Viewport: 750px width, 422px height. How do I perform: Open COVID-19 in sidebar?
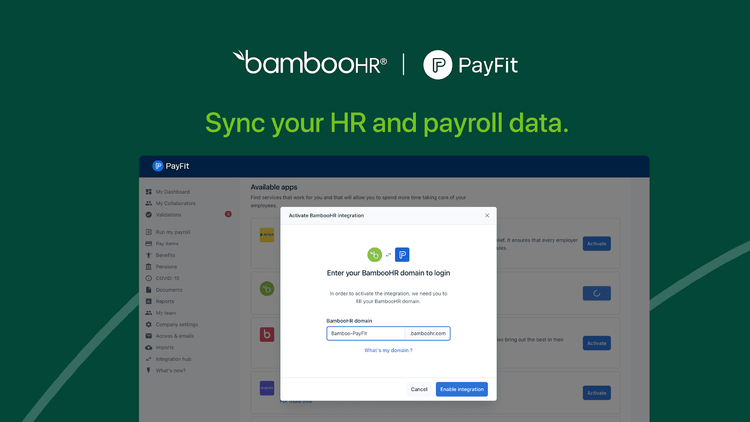pyautogui.click(x=167, y=278)
